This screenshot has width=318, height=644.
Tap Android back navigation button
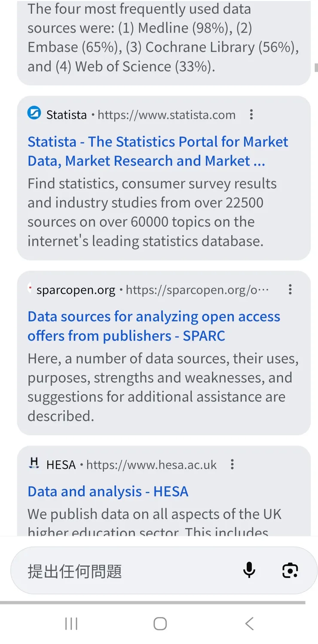coord(249,623)
